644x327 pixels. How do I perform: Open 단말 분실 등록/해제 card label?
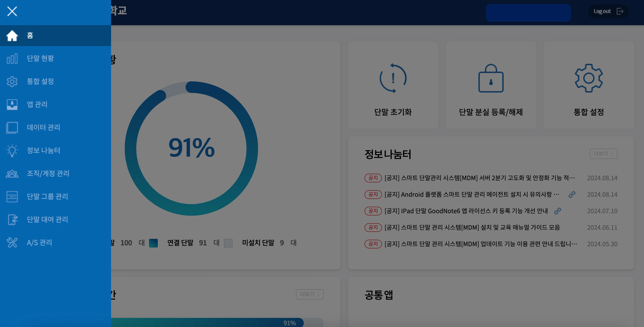pyautogui.click(x=491, y=112)
